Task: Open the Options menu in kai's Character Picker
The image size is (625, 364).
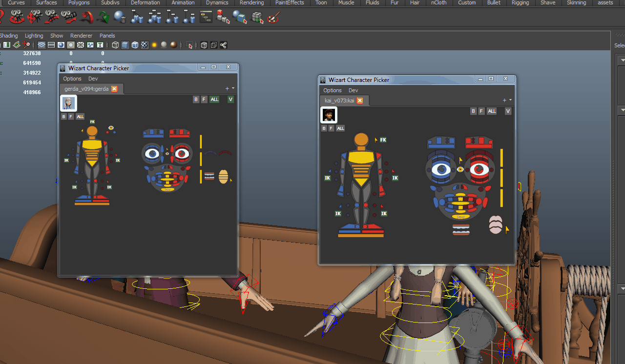Action: (x=332, y=90)
